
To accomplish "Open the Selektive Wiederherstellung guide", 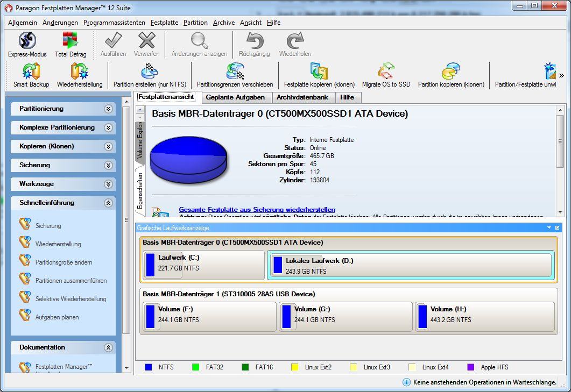I will 71,299.
